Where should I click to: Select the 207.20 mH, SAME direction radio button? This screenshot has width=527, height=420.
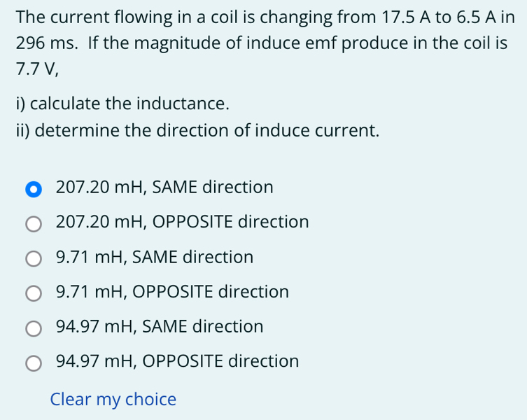point(34,189)
